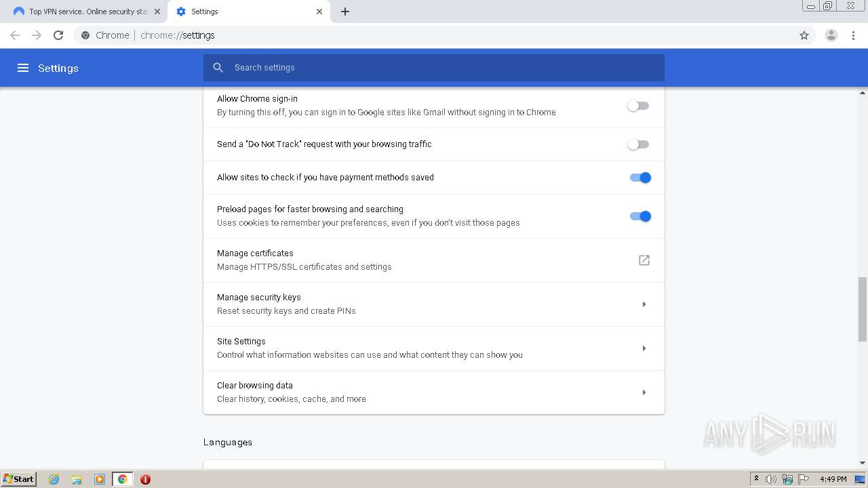The height and width of the screenshot is (488, 868).
Task: Click the Languages section heading
Action: [x=228, y=442]
